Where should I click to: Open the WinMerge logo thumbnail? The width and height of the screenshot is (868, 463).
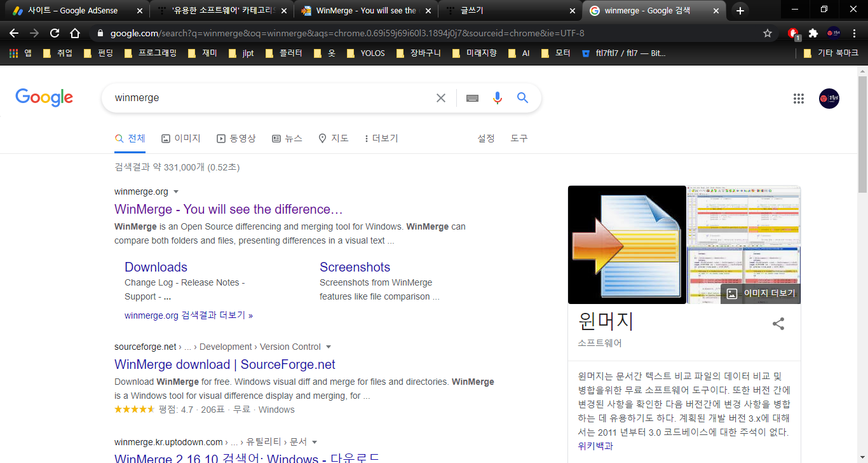pos(627,245)
